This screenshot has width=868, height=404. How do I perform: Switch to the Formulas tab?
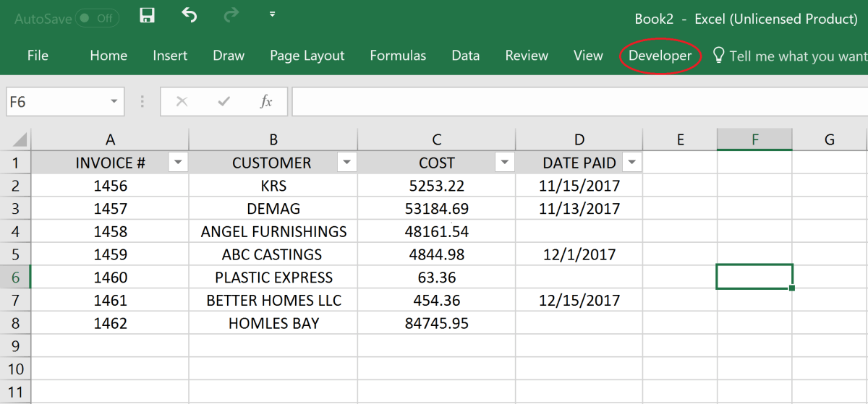[398, 56]
